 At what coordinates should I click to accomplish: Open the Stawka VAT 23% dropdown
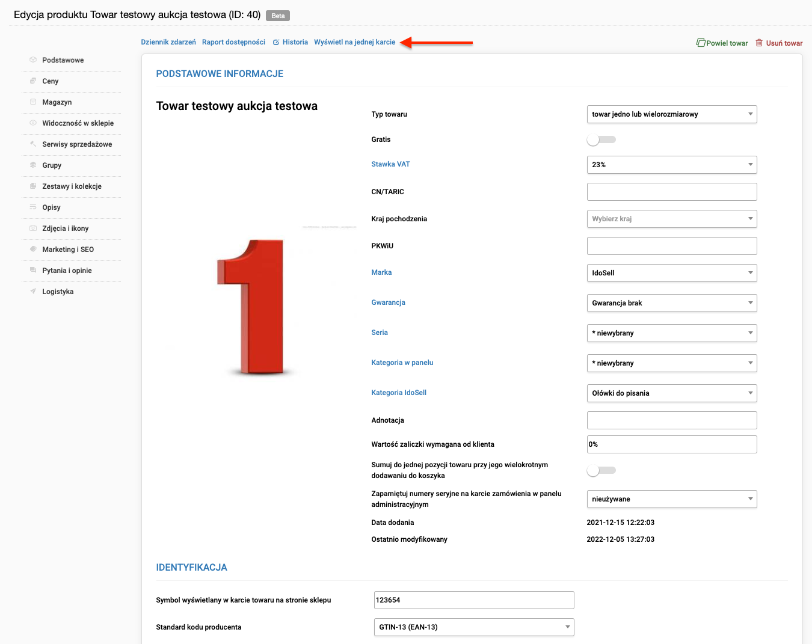coord(672,165)
